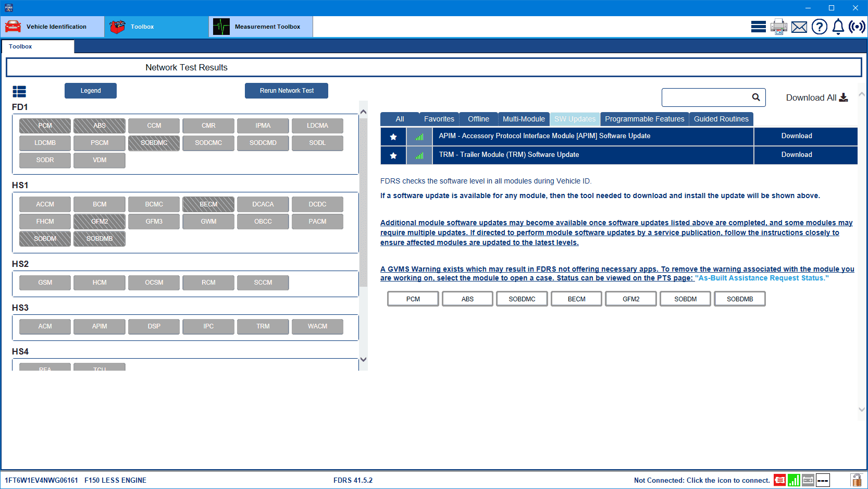The image size is (868, 489).
Task: Click the gray battery voltage icon
Action: [808, 480]
